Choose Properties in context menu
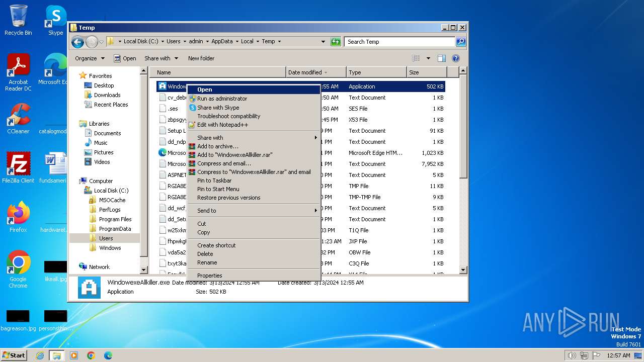This screenshot has width=644, height=362. tap(254, 276)
